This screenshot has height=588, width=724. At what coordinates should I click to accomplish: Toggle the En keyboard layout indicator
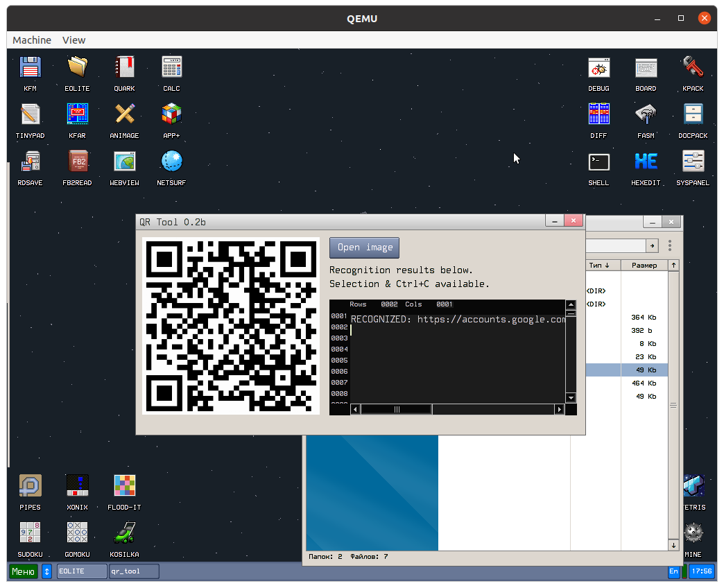(674, 571)
